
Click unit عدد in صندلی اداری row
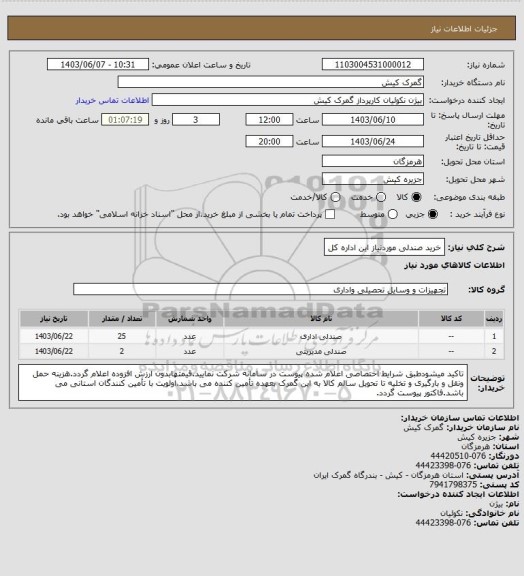pos(190,336)
